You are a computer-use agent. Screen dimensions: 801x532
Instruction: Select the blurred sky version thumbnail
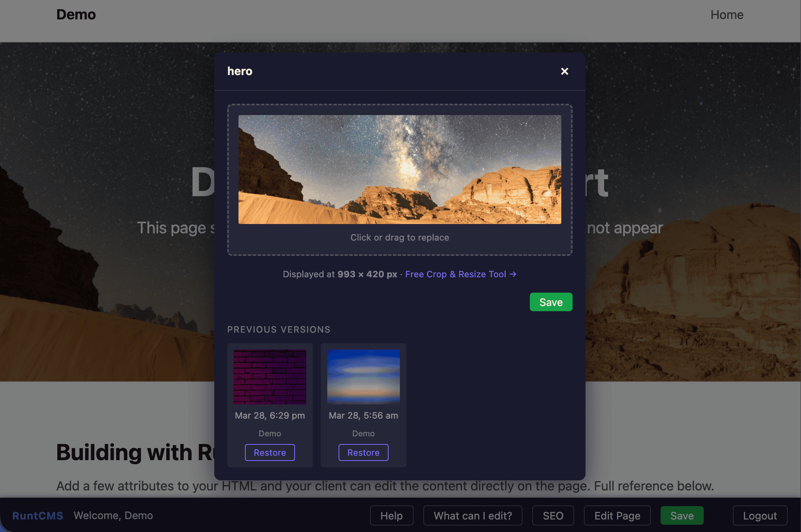coord(363,376)
